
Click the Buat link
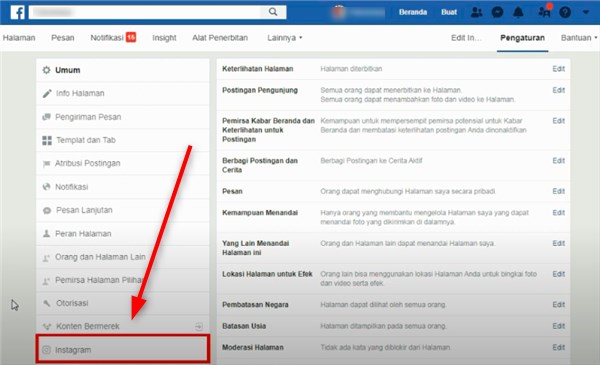coord(449,12)
